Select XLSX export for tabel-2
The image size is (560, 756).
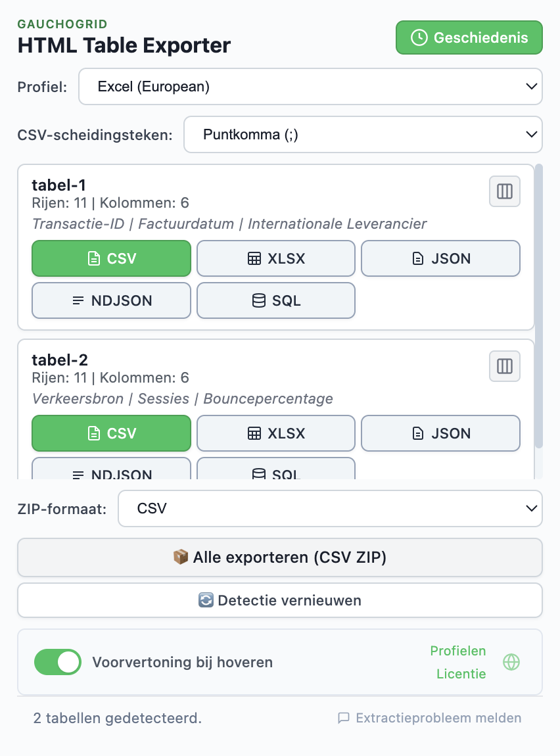click(275, 433)
